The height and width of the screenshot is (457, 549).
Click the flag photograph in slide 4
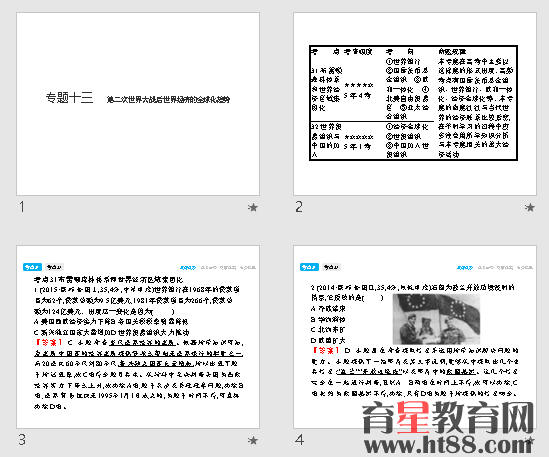436,319
